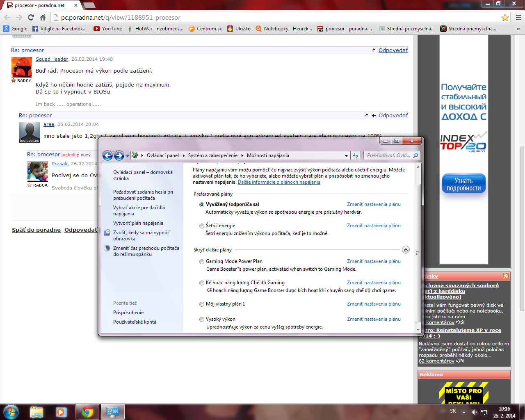
Task: Click the Узнать подробности ad button
Action: click(463, 184)
